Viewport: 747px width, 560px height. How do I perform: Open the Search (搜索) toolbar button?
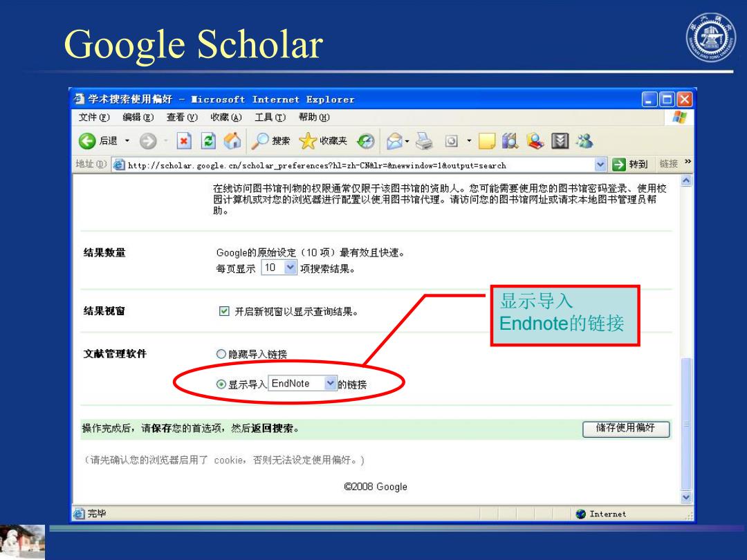click(x=270, y=140)
